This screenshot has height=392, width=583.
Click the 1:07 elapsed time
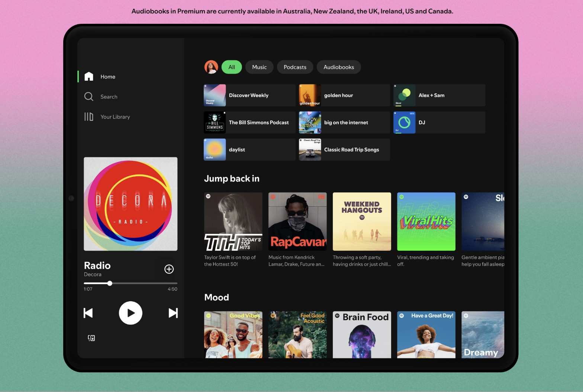point(88,289)
